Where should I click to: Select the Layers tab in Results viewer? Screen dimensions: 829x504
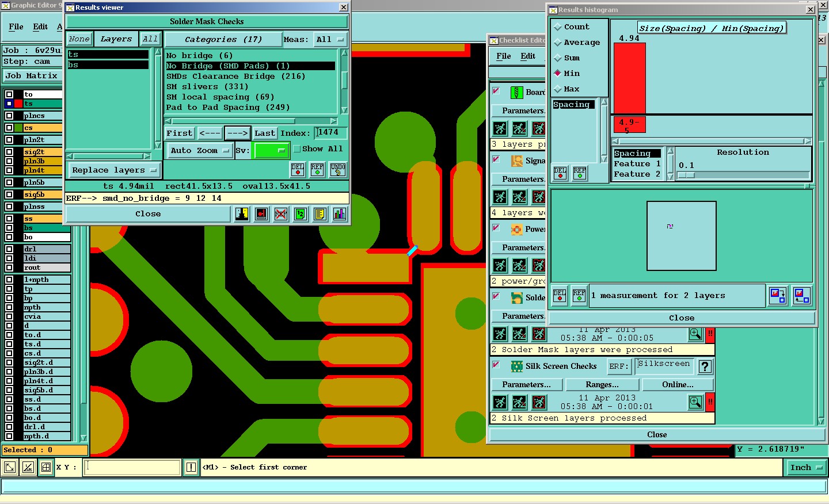point(116,39)
